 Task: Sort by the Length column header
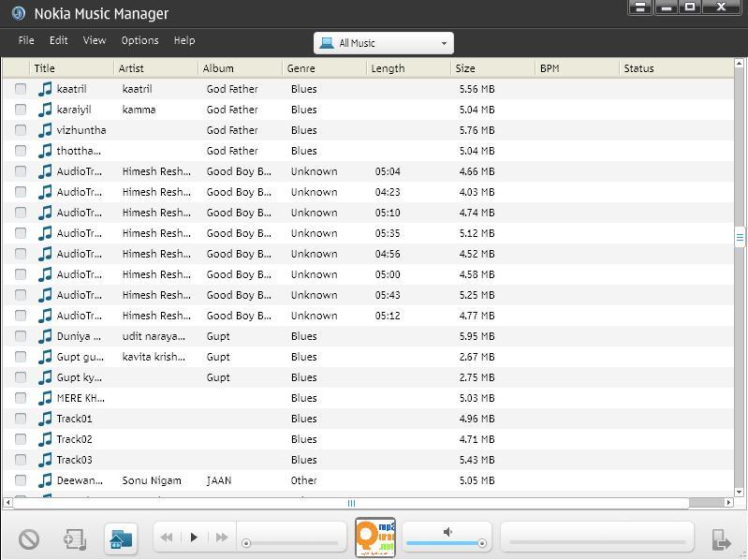pyautogui.click(x=409, y=68)
